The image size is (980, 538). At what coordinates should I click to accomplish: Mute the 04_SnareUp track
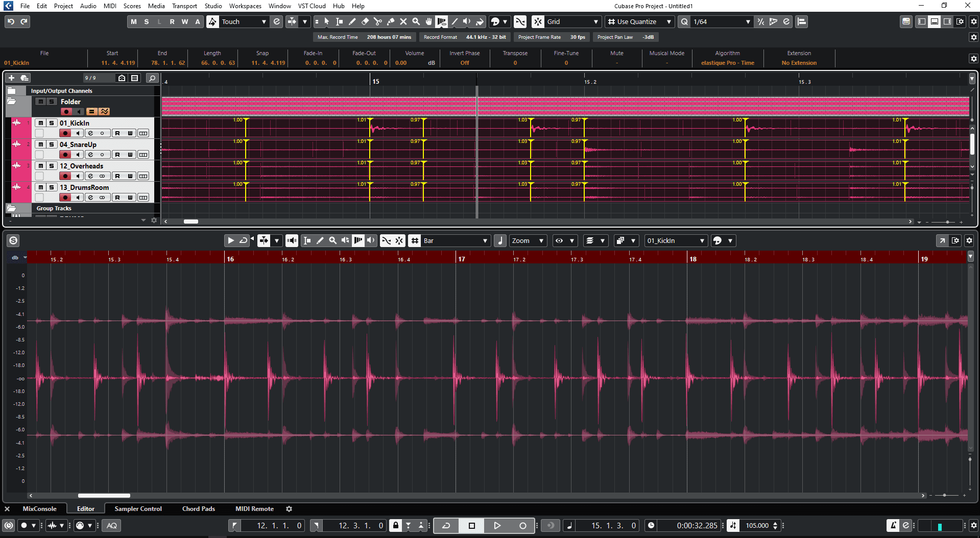(x=41, y=144)
